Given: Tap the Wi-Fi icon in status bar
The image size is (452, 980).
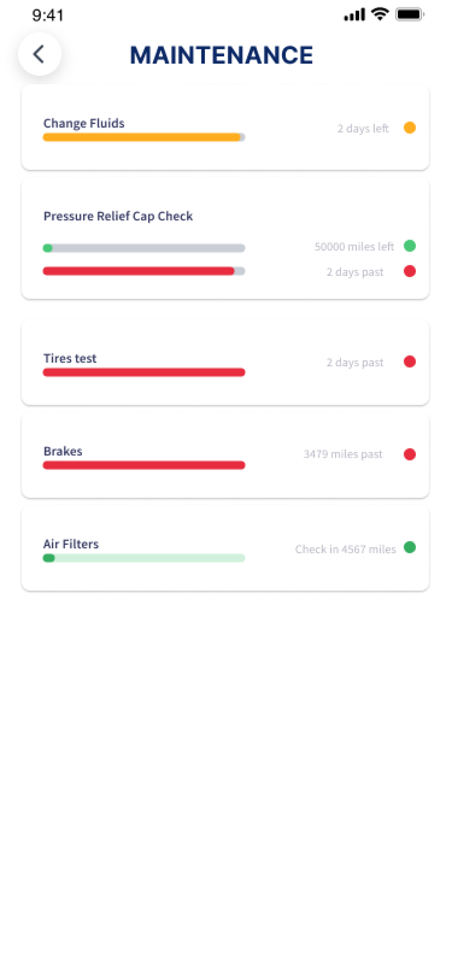Looking at the screenshot, I should (x=379, y=14).
